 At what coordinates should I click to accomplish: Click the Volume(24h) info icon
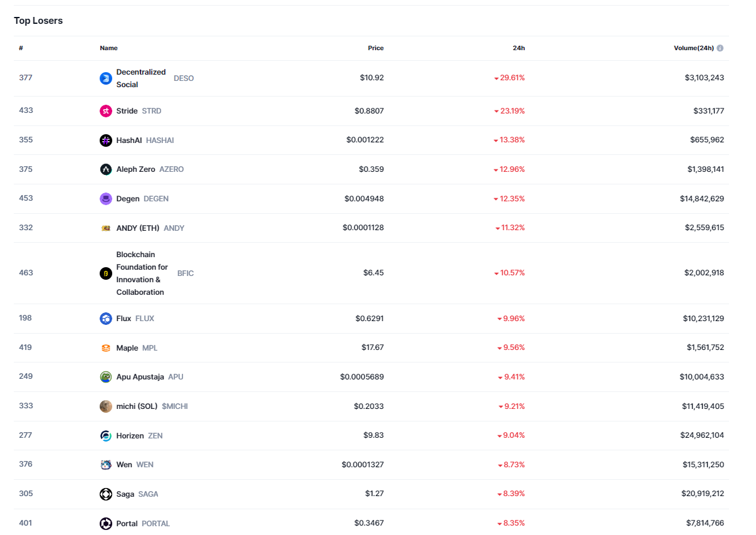[720, 48]
